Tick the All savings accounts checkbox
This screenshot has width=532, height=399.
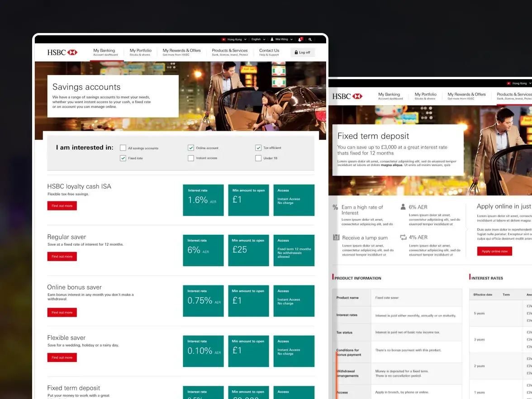pos(123,148)
